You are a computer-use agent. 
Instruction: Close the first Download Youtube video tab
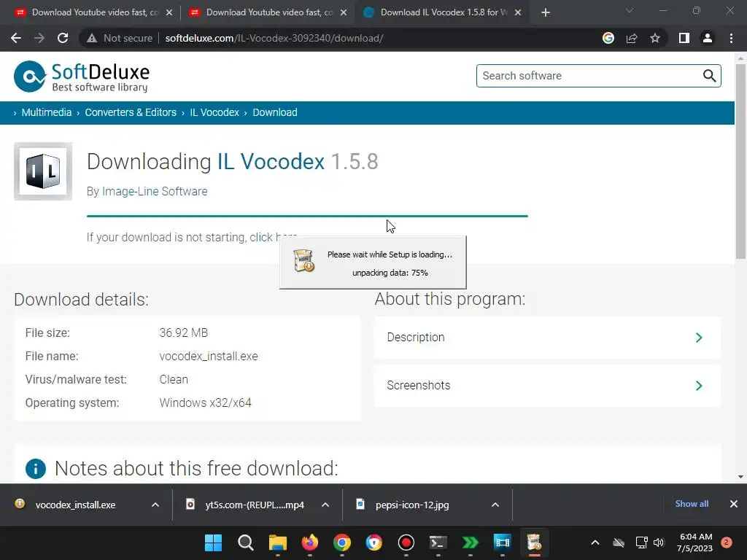(x=169, y=12)
